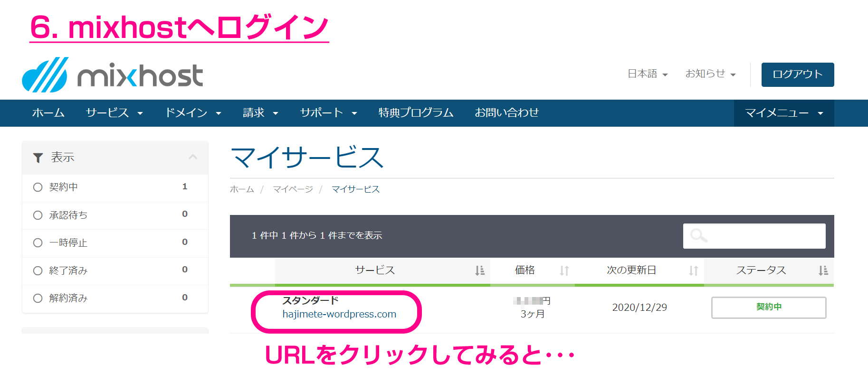The width and height of the screenshot is (868, 382).
Task: Click the マイサービス breadcrumb item
Action: (x=355, y=189)
